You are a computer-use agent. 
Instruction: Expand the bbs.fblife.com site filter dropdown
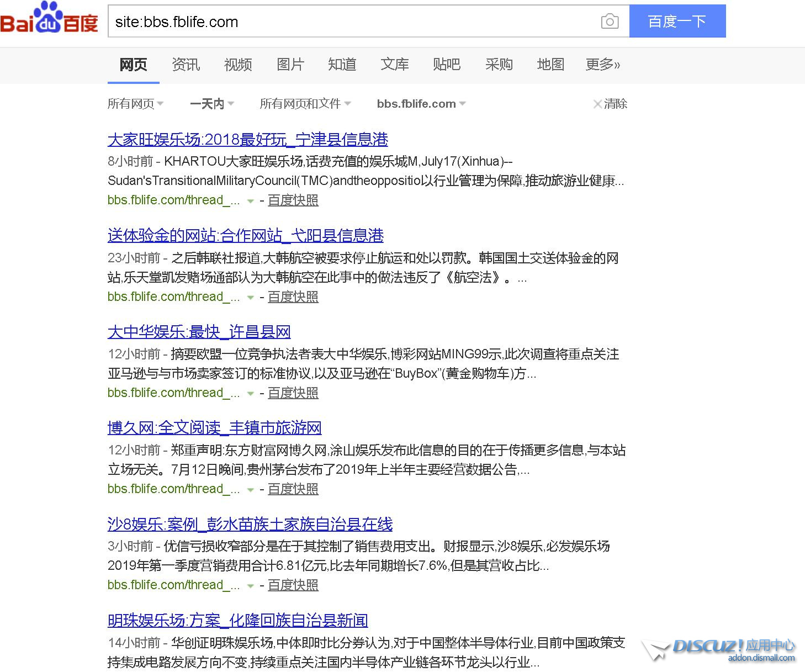421,104
